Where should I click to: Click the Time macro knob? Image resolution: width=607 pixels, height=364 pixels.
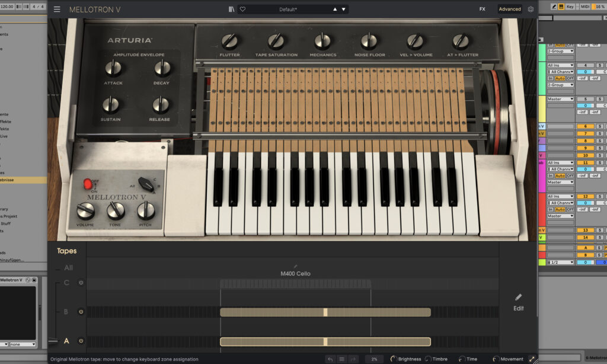[x=462, y=359]
